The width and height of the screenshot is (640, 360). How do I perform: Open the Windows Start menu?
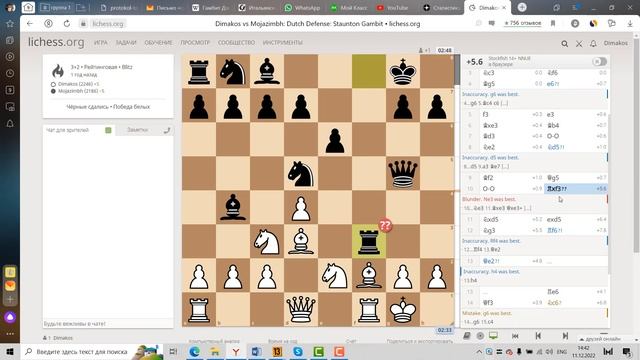click(x=10, y=351)
